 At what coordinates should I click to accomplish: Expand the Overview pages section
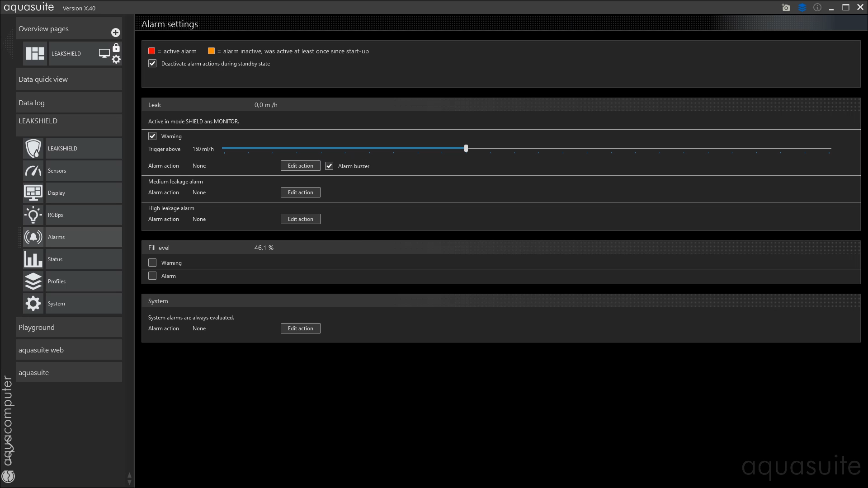tap(69, 28)
